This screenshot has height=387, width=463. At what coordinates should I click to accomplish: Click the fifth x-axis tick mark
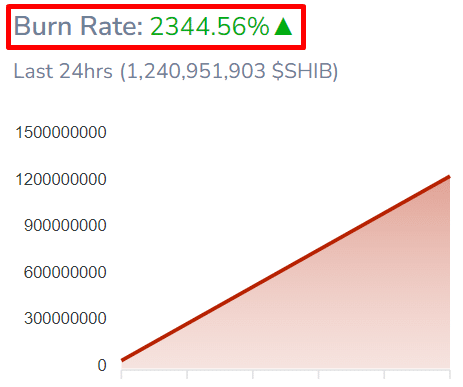click(384, 374)
